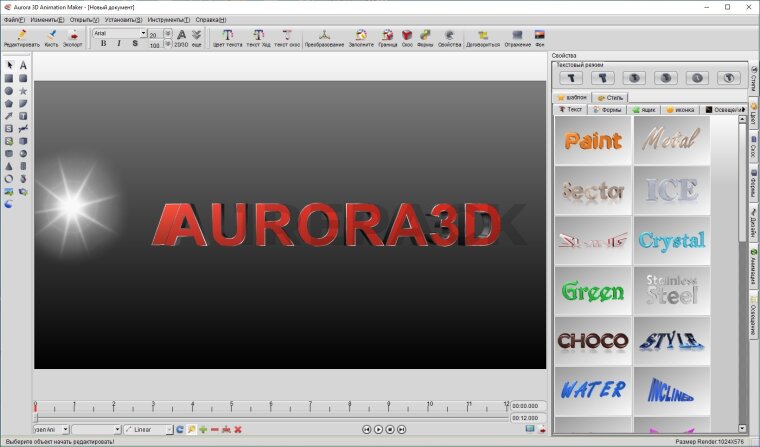760x447 pixels.
Task: Open the Reflection (Отражение) toolbar icon
Action: tap(517, 37)
